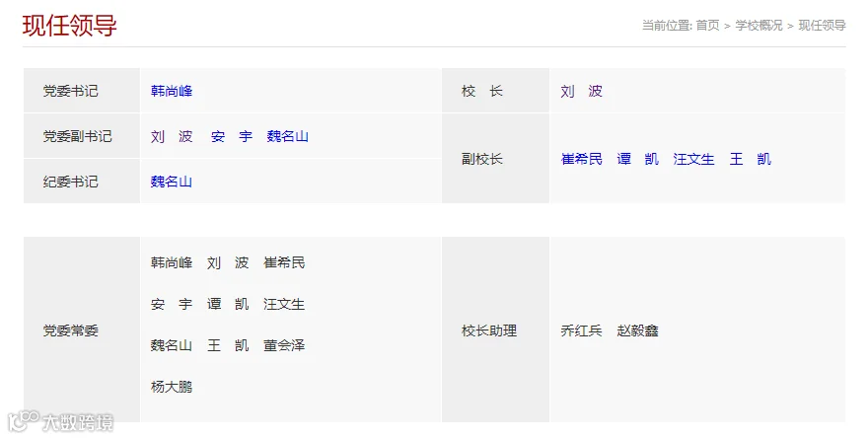Click the 校长 label cell
The width and height of the screenshot is (868, 439).
click(x=495, y=91)
